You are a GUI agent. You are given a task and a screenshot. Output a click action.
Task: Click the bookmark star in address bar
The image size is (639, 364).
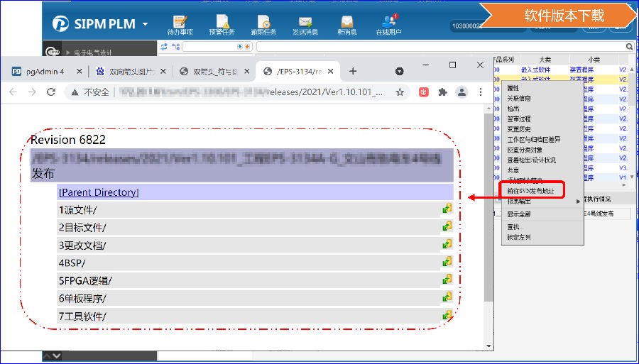(400, 92)
